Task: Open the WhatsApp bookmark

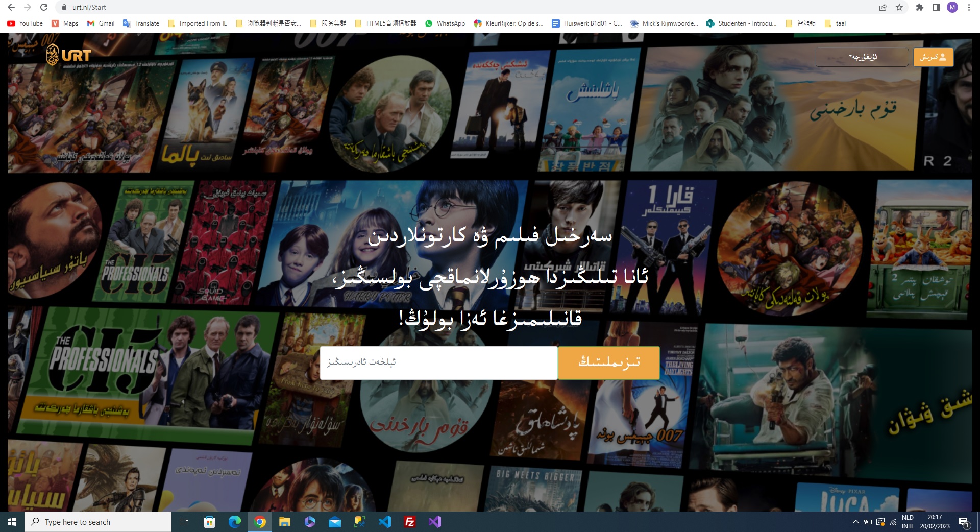Action: click(x=445, y=23)
